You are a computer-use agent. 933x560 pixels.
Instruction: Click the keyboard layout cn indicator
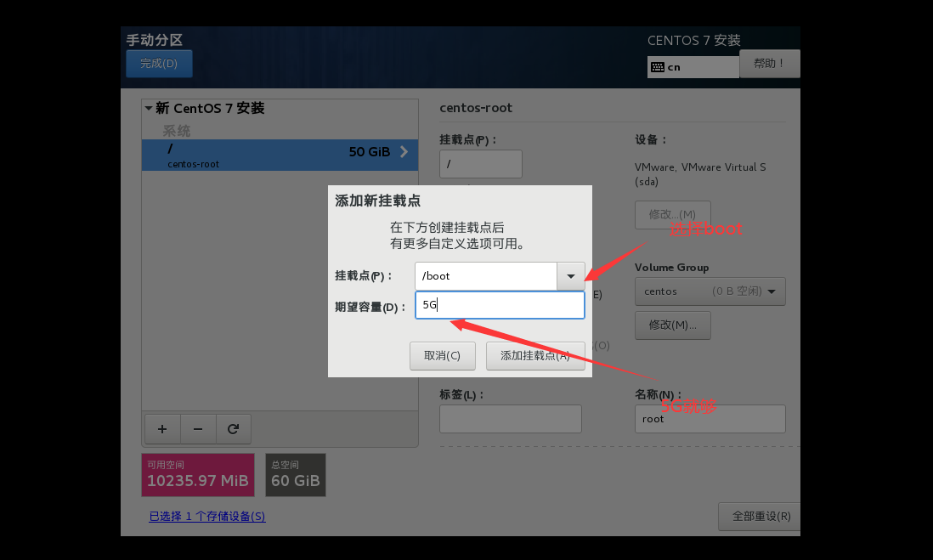coord(693,67)
